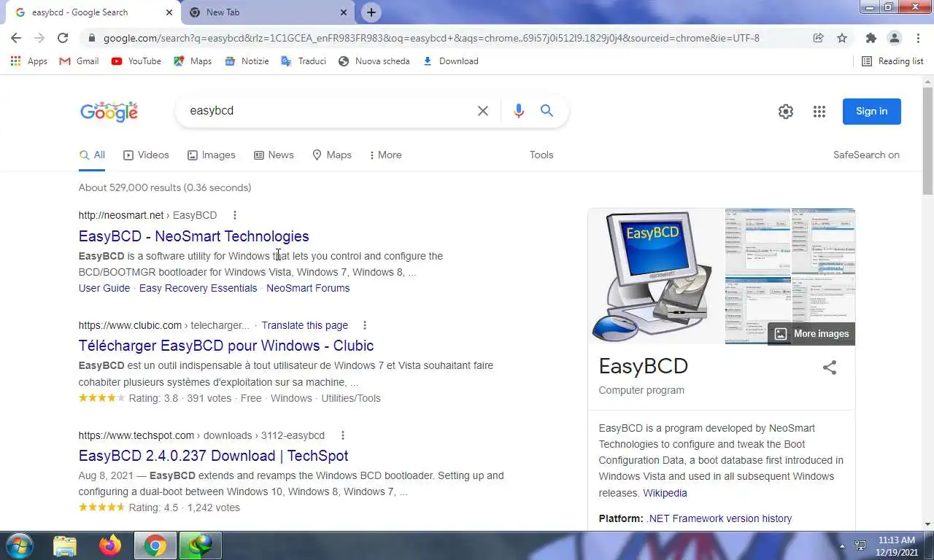
Task: Share the EasyBCD knowledge panel
Action: pyautogui.click(x=830, y=367)
